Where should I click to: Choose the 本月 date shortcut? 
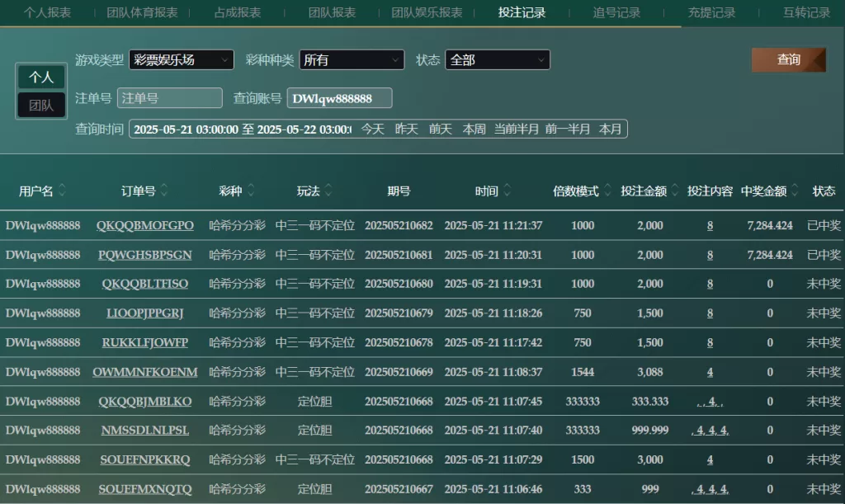click(610, 130)
